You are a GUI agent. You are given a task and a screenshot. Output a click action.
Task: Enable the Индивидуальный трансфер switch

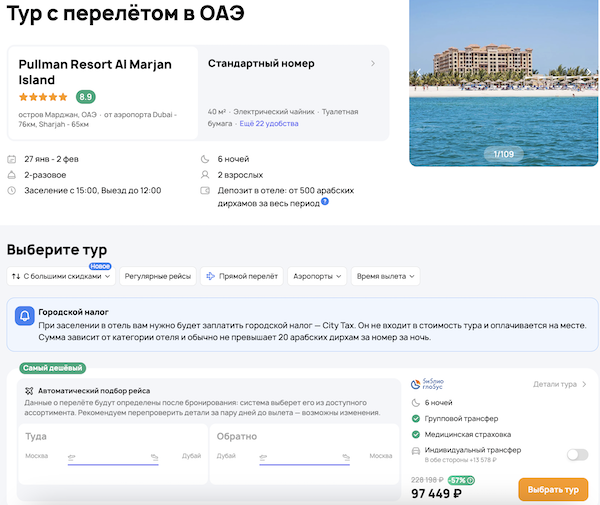point(577,454)
